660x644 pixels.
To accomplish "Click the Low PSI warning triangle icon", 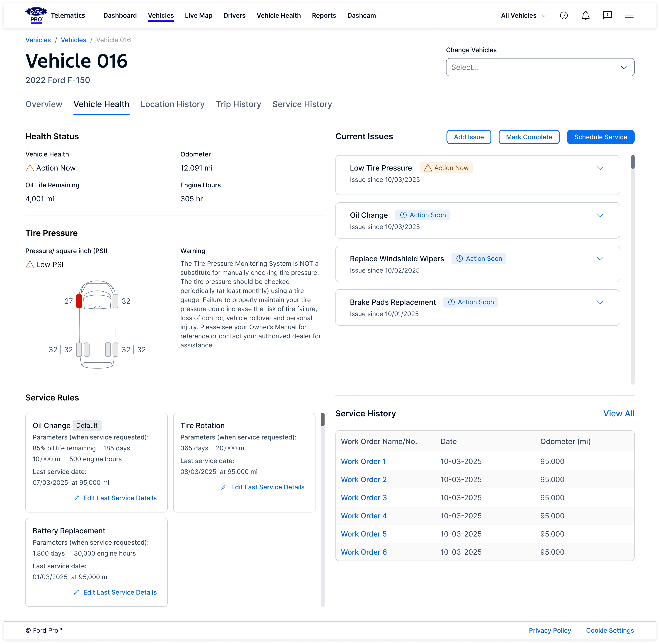I will pos(30,264).
